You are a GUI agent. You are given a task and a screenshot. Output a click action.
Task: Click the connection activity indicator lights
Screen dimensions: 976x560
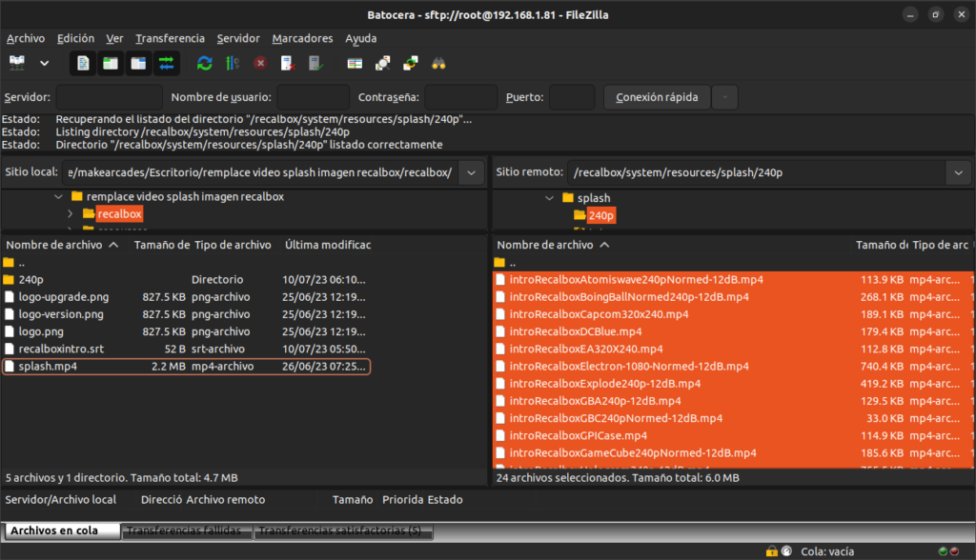click(x=948, y=551)
